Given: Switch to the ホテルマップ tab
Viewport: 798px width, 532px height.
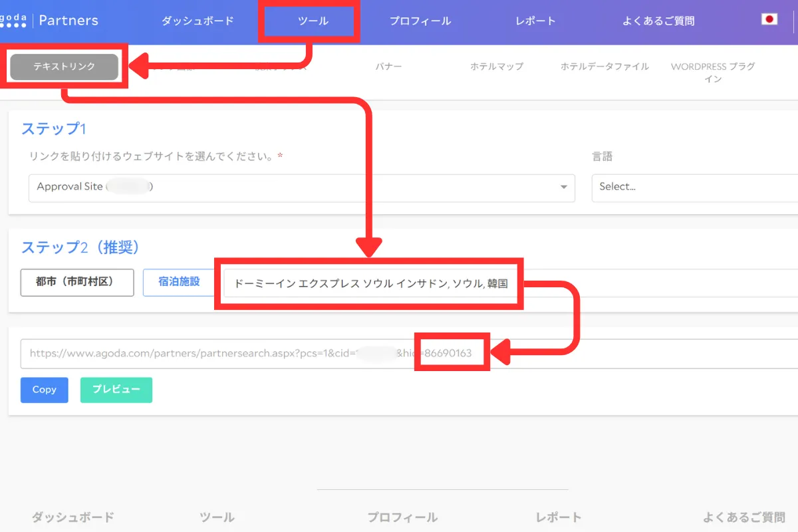Looking at the screenshot, I should [497, 66].
